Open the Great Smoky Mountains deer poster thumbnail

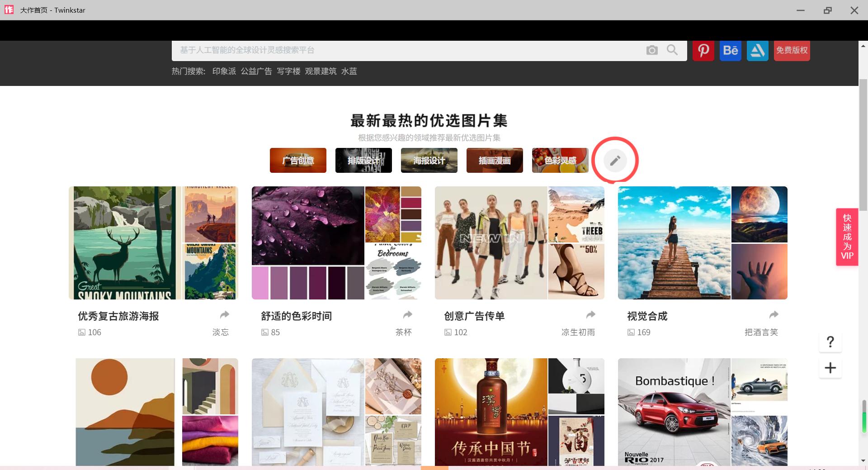125,243
